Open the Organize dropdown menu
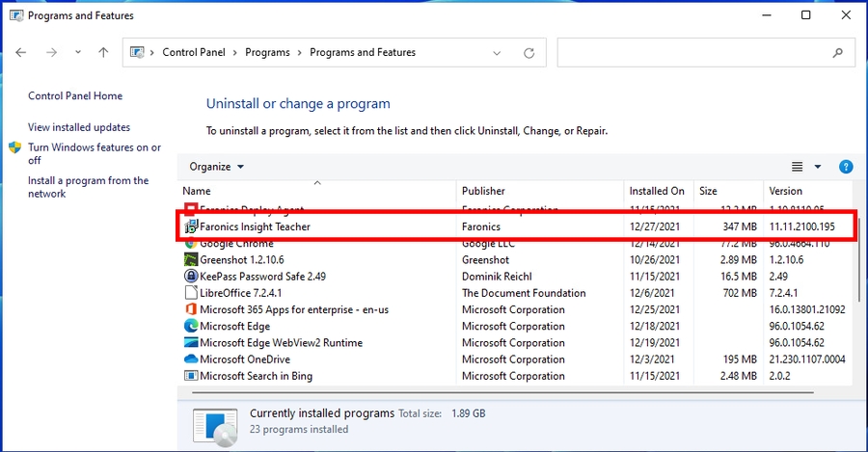Viewport: 868px width, 452px height. pos(216,167)
